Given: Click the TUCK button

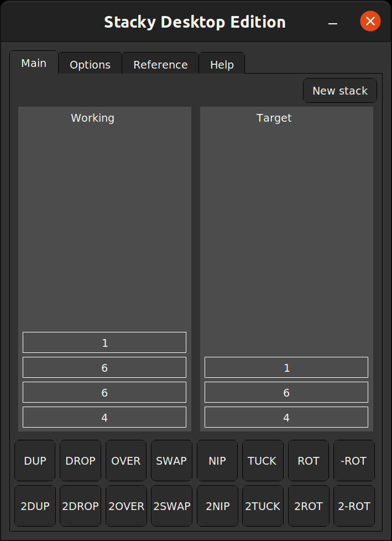Looking at the screenshot, I should (x=262, y=460).
